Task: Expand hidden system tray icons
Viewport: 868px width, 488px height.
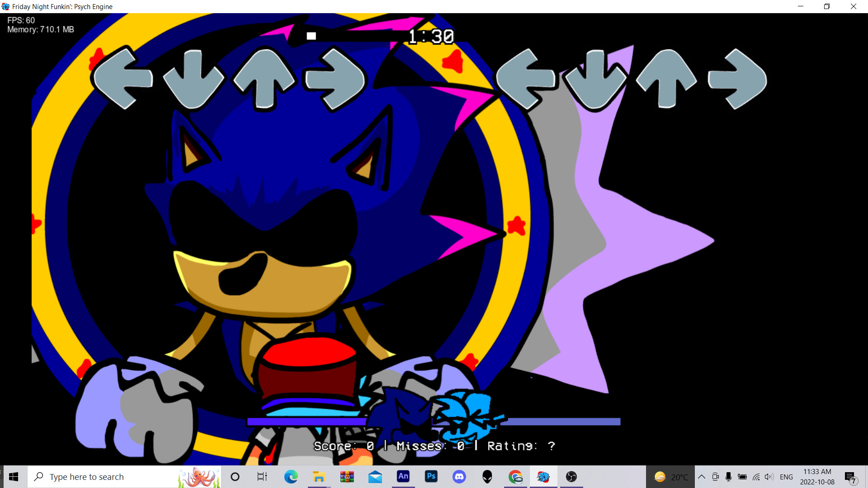Action: (702, 477)
